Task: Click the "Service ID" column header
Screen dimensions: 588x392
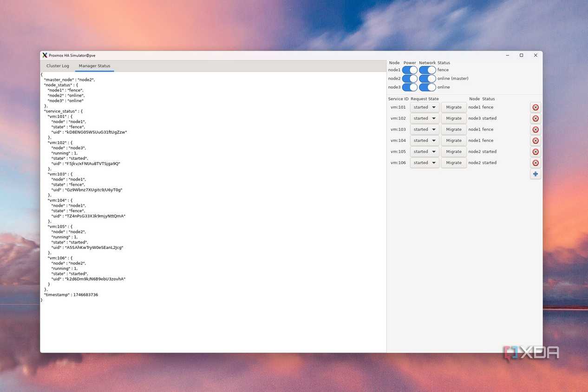Action: (399, 99)
